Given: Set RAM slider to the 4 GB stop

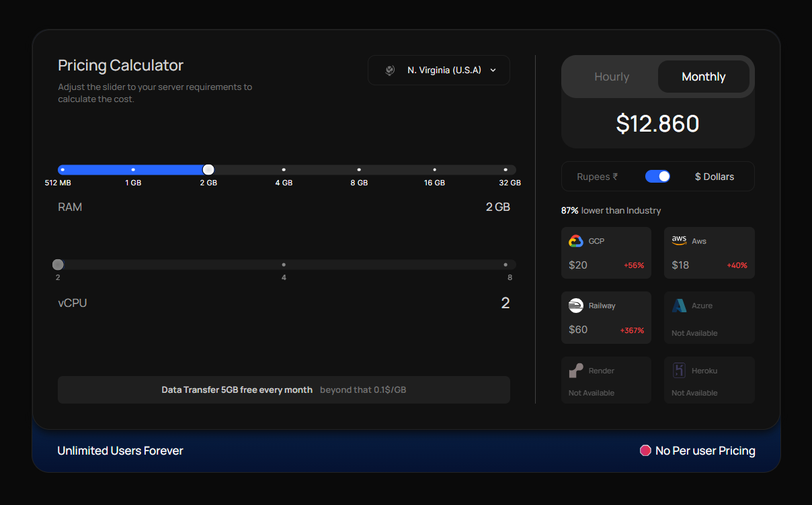Looking at the screenshot, I should tap(284, 170).
